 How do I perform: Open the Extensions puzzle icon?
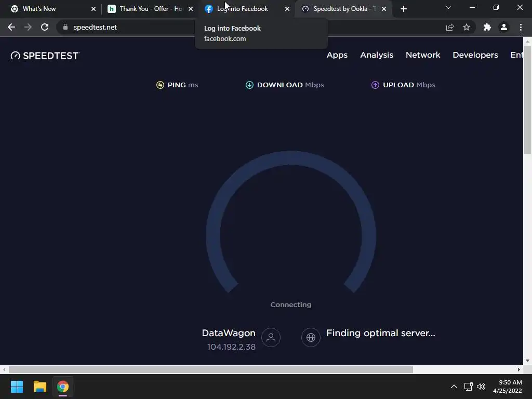[487, 27]
